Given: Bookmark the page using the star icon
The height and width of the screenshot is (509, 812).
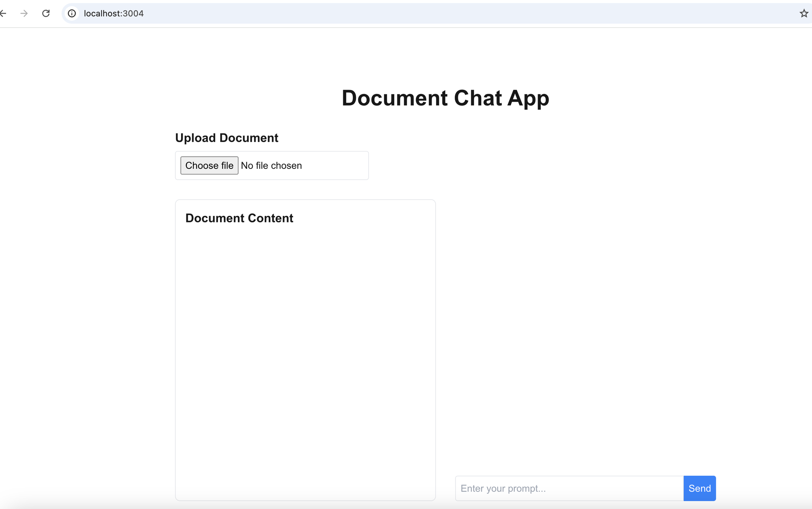Looking at the screenshot, I should click(803, 13).
